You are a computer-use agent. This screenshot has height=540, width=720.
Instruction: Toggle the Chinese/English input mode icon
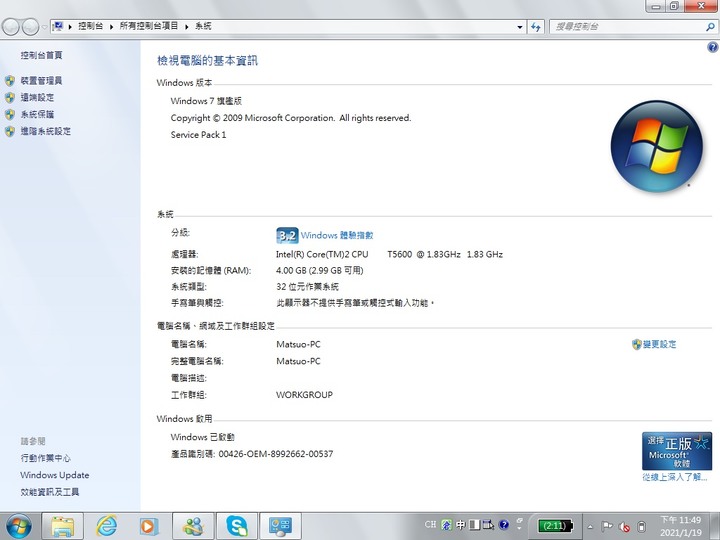click(461, 525)
